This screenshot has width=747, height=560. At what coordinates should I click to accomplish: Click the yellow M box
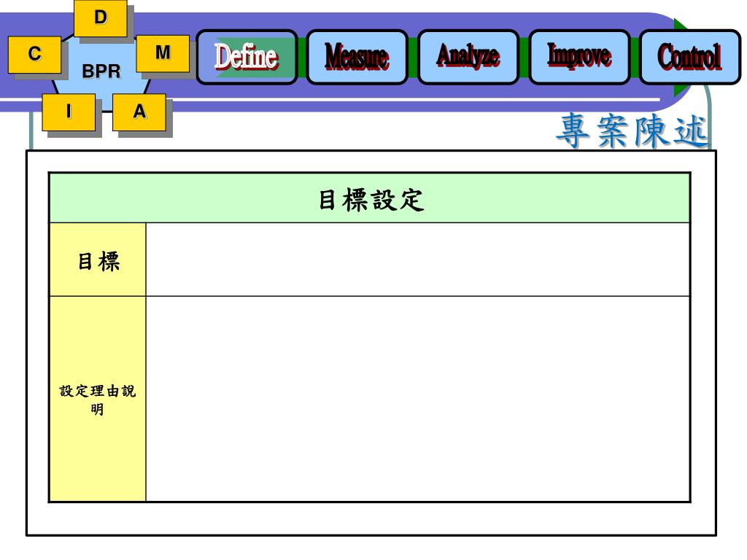[163, 52]
